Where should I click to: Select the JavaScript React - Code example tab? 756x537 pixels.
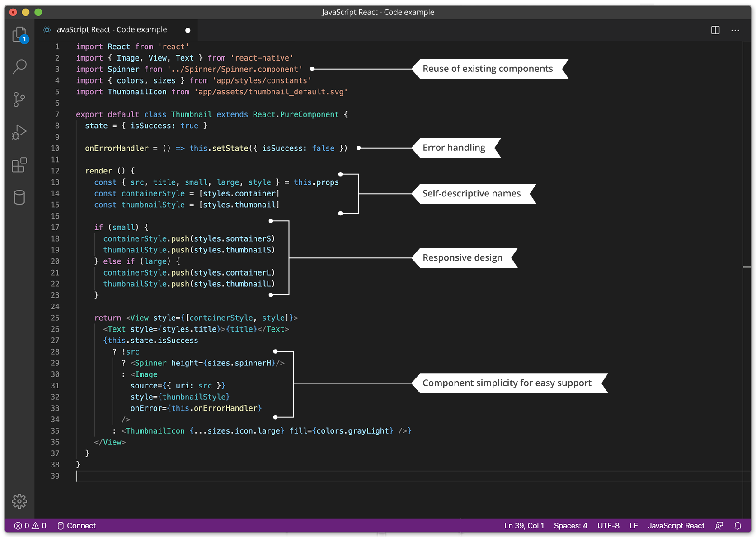tap(111, 29)
